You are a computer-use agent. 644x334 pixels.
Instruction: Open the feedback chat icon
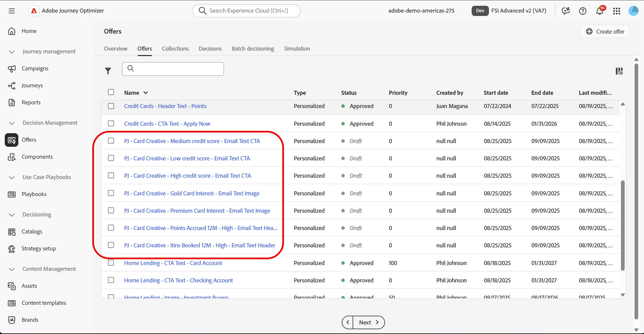tap(566, 11)
